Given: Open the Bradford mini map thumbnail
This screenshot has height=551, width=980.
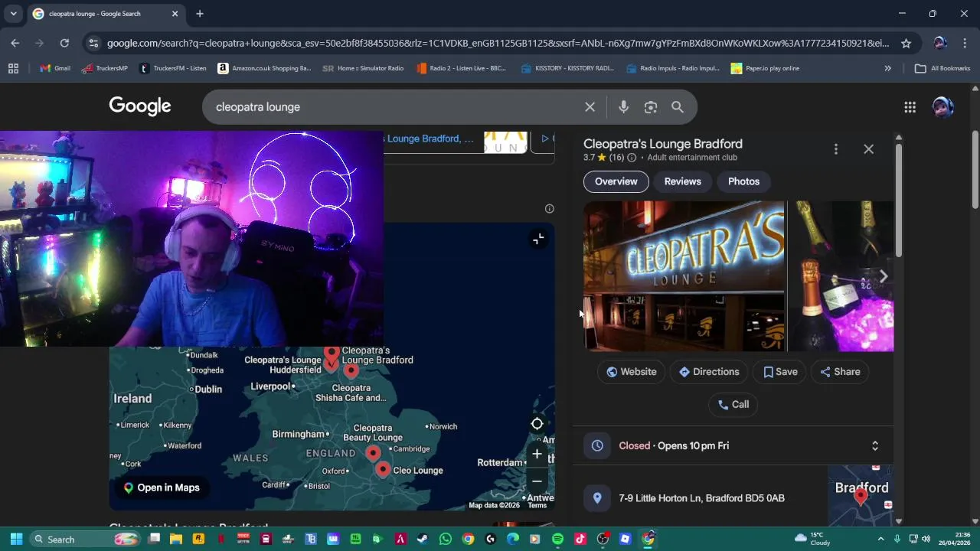Looking at the screenshot, I should [861, 496].
